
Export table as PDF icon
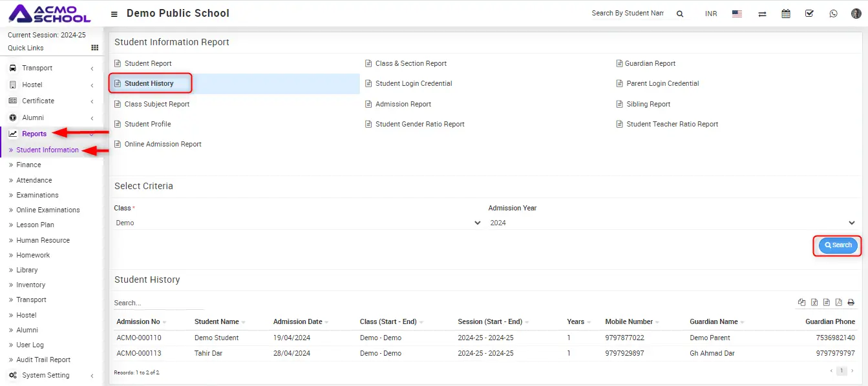pos(839,302)
